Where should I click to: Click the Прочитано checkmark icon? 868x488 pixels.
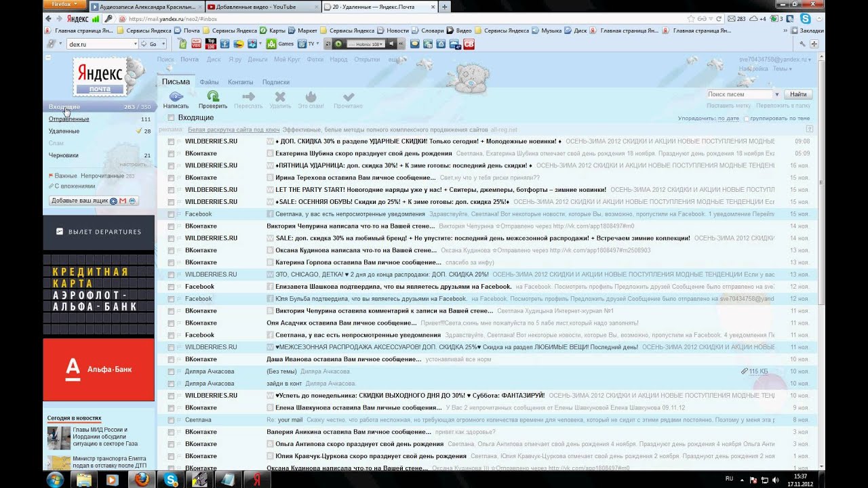[349, 96]
